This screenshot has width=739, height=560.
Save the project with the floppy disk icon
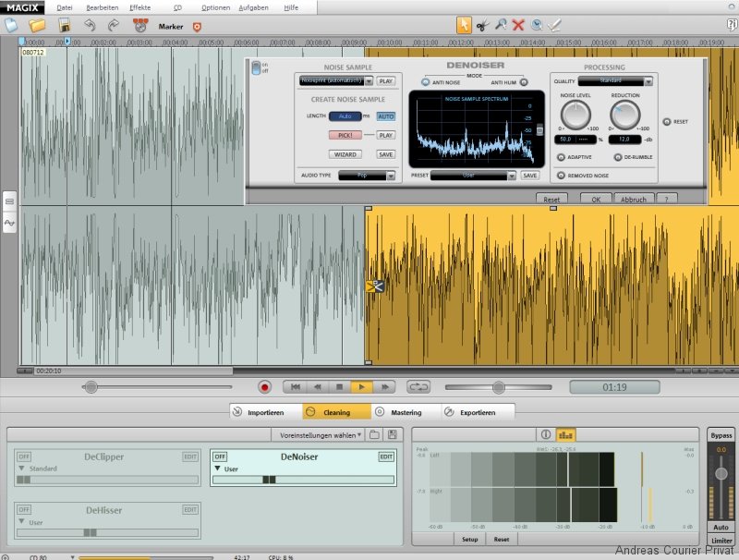point(64,25)
